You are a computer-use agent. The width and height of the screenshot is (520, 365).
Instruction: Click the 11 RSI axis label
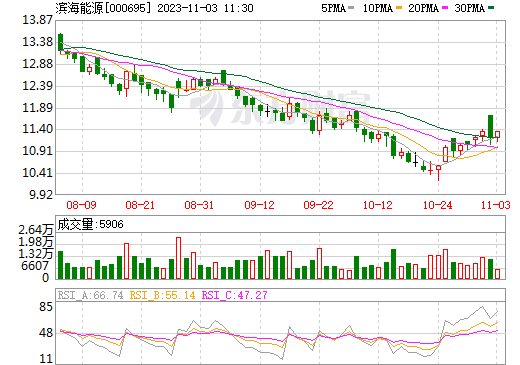pos(46,359)
